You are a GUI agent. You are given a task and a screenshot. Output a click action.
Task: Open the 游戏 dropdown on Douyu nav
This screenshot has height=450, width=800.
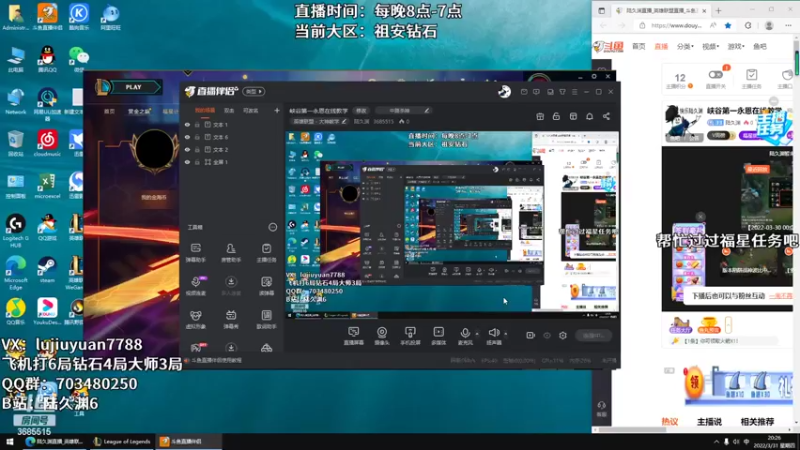tap(735, 46)
